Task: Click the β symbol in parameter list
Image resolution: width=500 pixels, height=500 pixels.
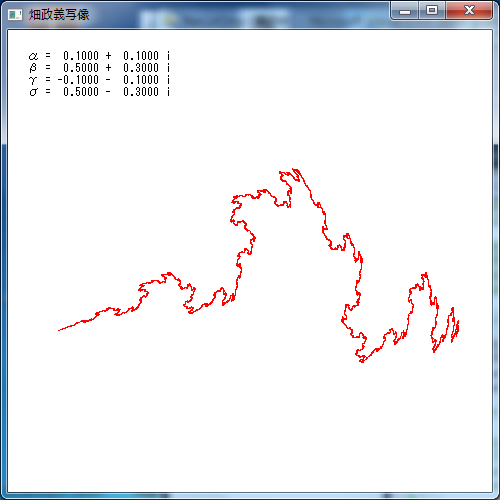Action: pyautogui.click(x=33, y=68)
